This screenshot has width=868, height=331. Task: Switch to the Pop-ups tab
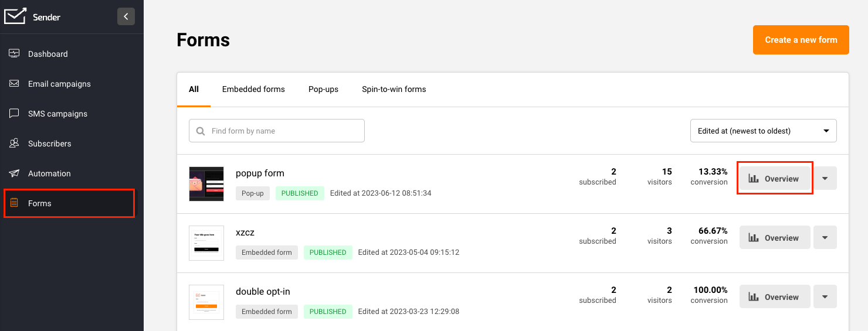tap(323, 90)
